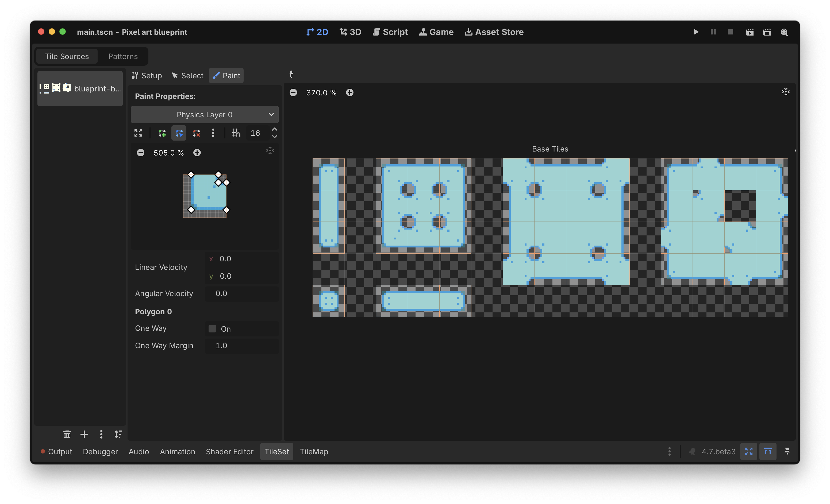The height and width of the screenshot is (504, 830).
Task: Open tile sources three-dot menu
Action: (x=101, y=434)
